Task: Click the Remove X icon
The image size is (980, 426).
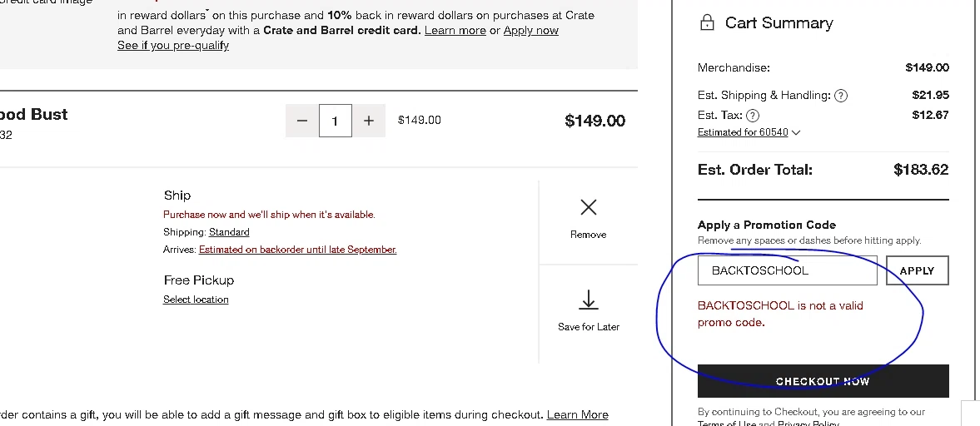Action: click(589, 207)
